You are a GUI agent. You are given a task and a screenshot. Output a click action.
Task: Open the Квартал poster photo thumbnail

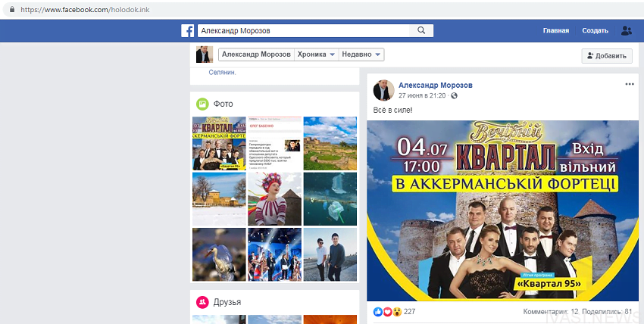[219, 143]
